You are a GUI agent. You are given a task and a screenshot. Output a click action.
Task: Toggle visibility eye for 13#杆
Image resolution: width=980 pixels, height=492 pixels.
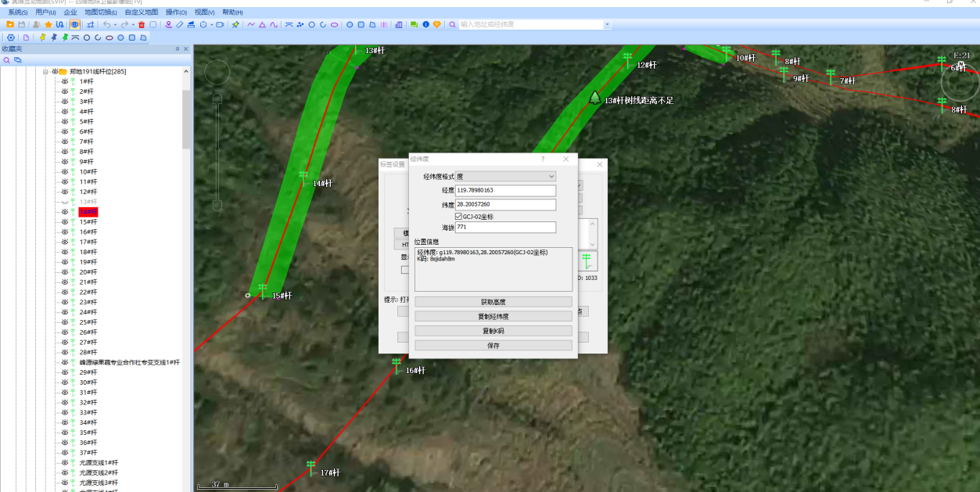tap(66, 202)
